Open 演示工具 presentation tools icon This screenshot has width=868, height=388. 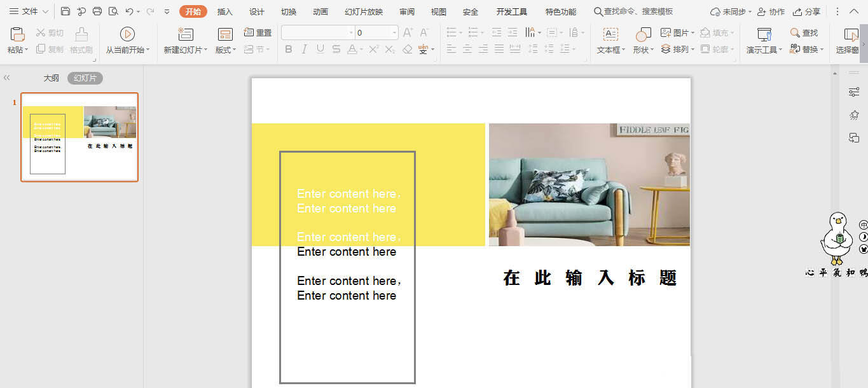(764, 34)
